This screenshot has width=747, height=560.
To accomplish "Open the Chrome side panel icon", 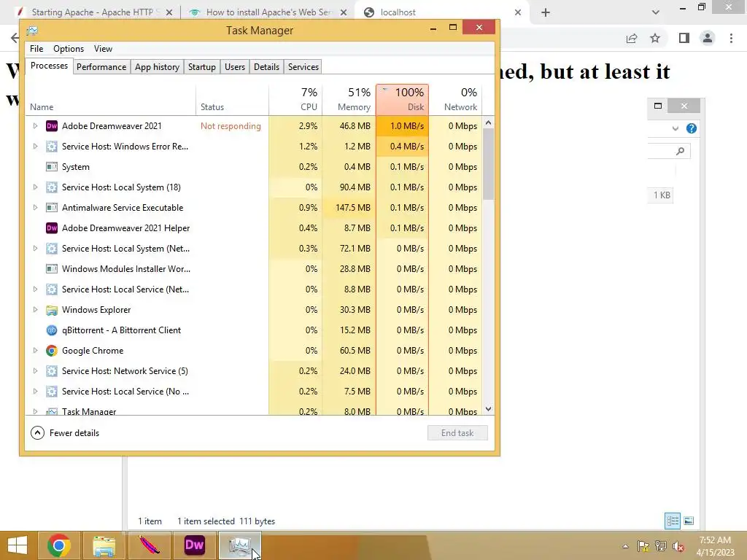I will 684,38.
